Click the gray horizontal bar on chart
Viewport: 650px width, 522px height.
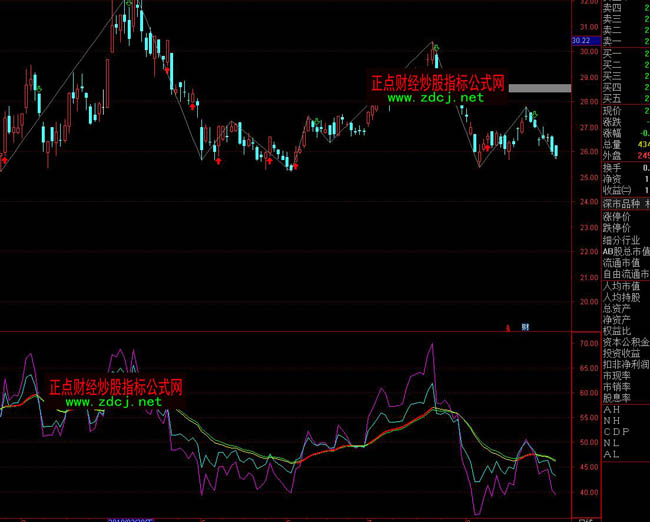point(539,88)
